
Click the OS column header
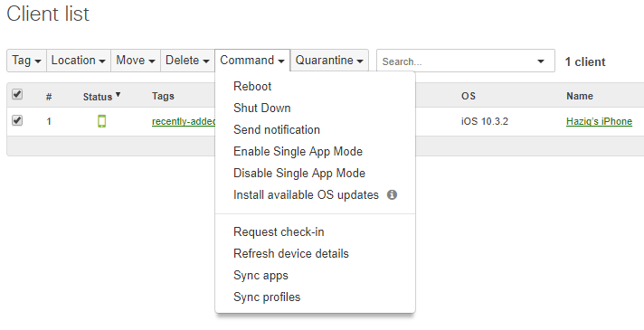tap(469, 96)
